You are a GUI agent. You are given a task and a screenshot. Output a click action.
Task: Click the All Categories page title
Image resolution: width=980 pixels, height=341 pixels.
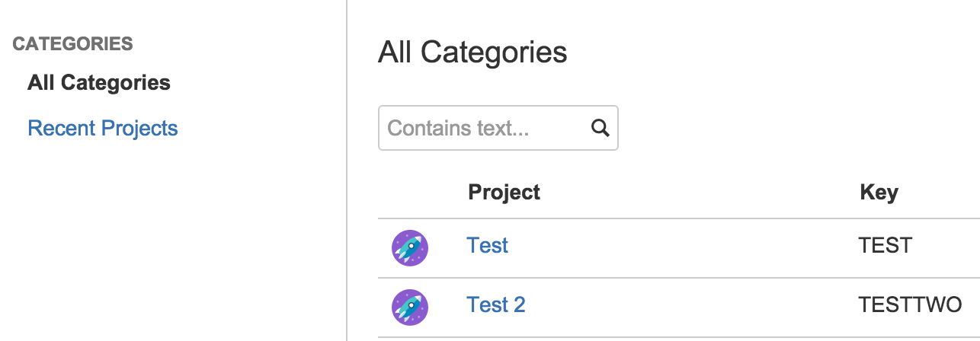[x=472, y=53]
